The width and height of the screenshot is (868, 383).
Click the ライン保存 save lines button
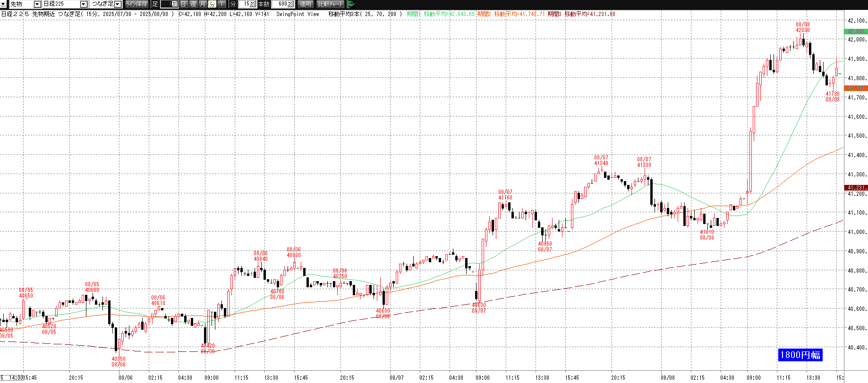coord(136,4)
